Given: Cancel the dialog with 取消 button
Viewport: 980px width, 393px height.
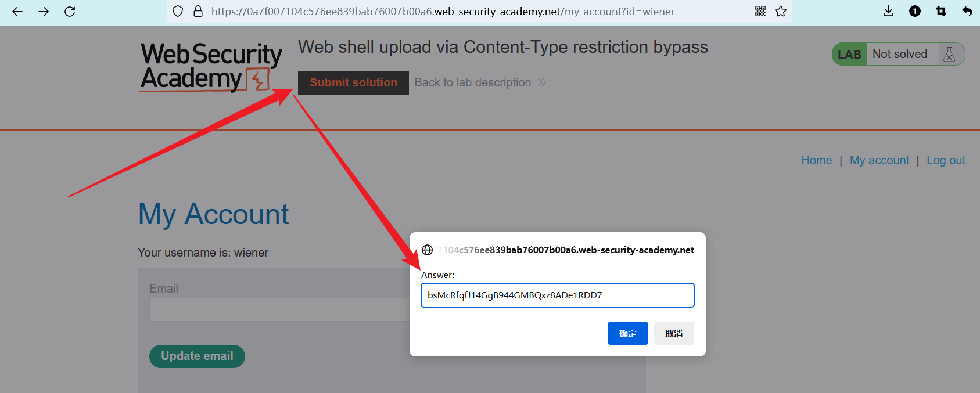Looking at the screenshot, I should (x=674, y=333).
